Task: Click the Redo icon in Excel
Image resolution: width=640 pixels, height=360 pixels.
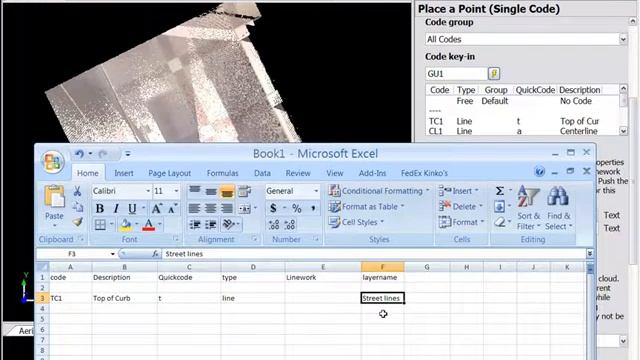Action: point(103,154)
